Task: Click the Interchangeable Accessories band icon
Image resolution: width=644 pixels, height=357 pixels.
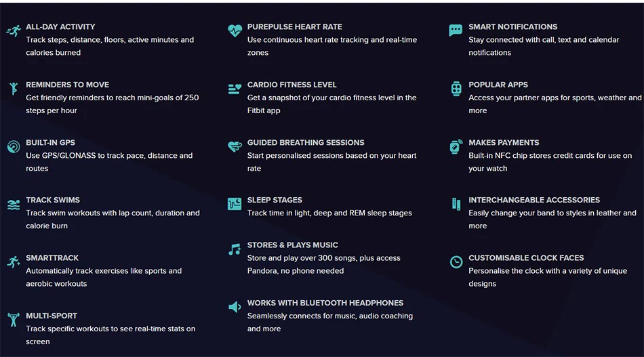Action: coord(456,204)
